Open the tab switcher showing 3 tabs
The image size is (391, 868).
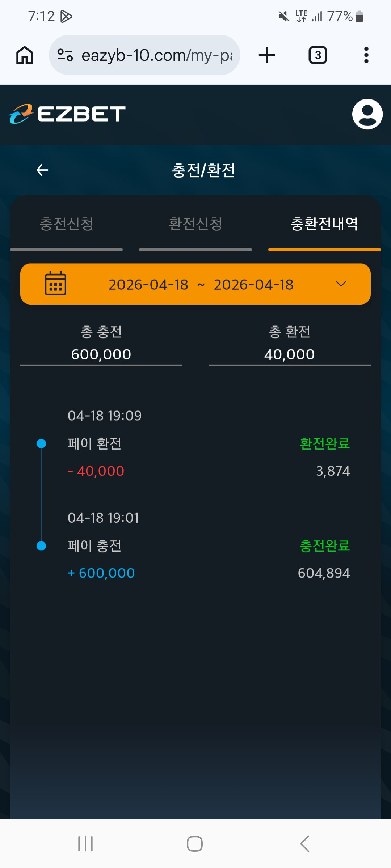[x=318, y=55]
